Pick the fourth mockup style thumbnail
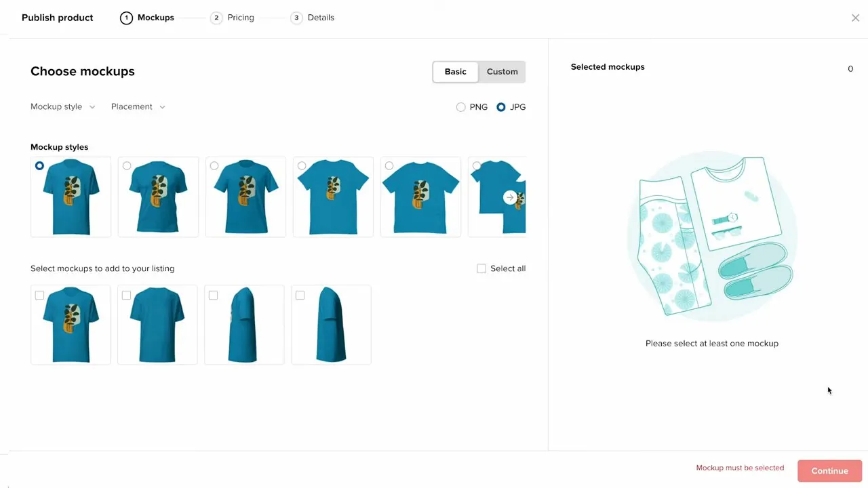Viewport: 868px width, 488px height. pyautogui.click(x=333, y=197)
